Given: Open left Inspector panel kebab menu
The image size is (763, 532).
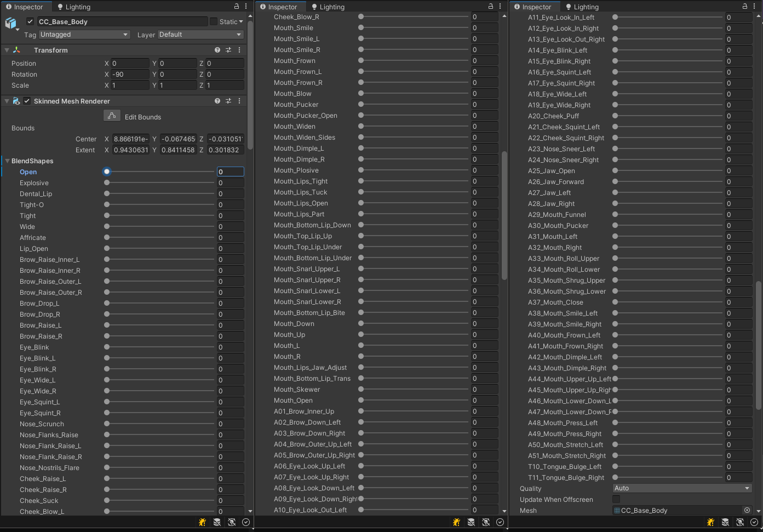Looking at the screenshot, I should [x=246, y=6].
